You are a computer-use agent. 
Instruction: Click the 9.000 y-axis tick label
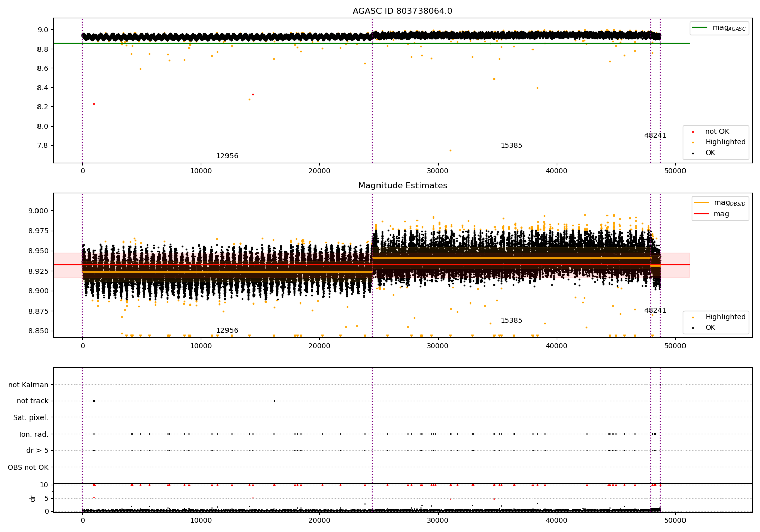tap(38, 211)
